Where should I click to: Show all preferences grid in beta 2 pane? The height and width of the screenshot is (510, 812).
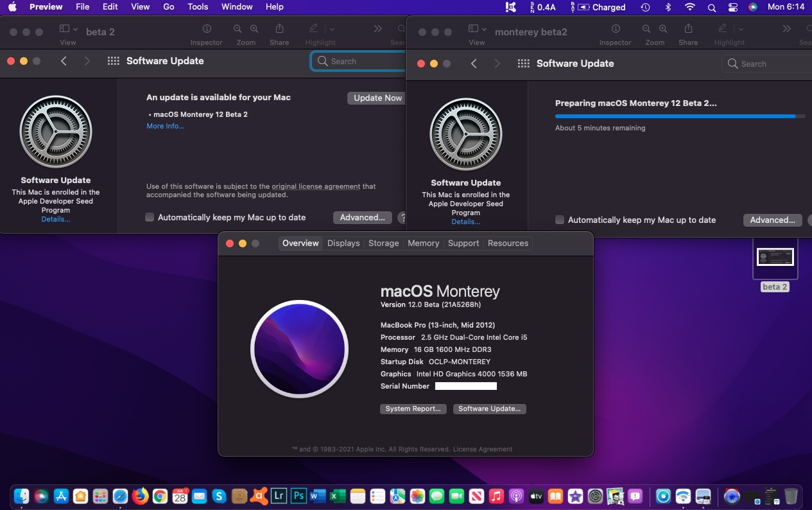tap(114, 61)
